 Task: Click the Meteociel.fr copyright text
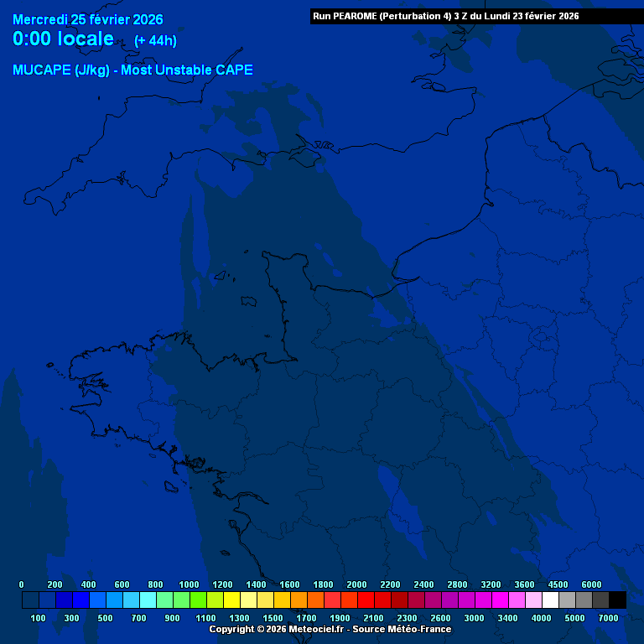(x=277, y=629)
